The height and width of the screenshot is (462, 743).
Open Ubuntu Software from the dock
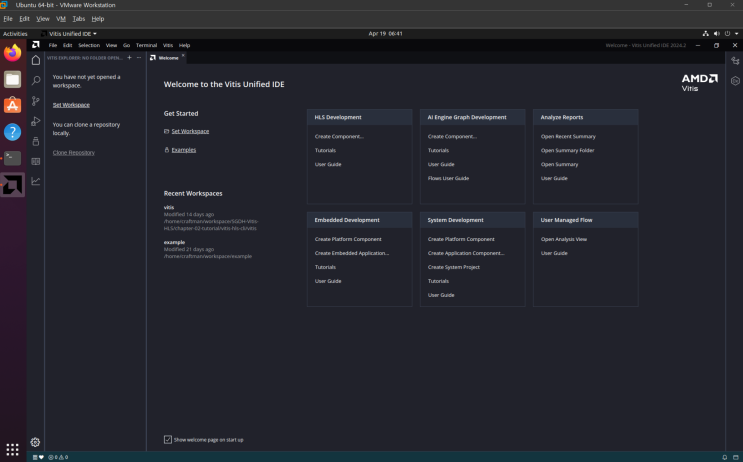pyautogui.click(x=13, y=105)
